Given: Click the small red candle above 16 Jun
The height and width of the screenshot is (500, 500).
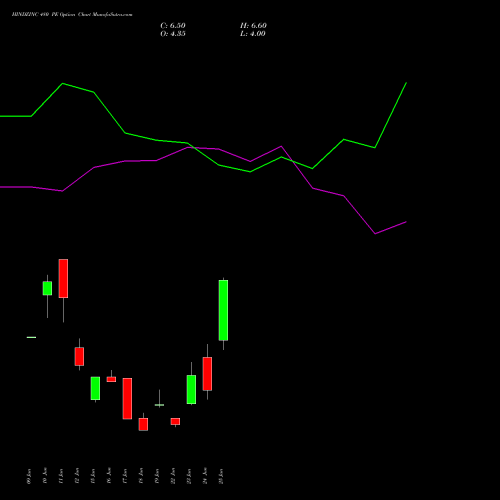Looking at the screenshot, I should pyautogui.click(x=111, y=379).
